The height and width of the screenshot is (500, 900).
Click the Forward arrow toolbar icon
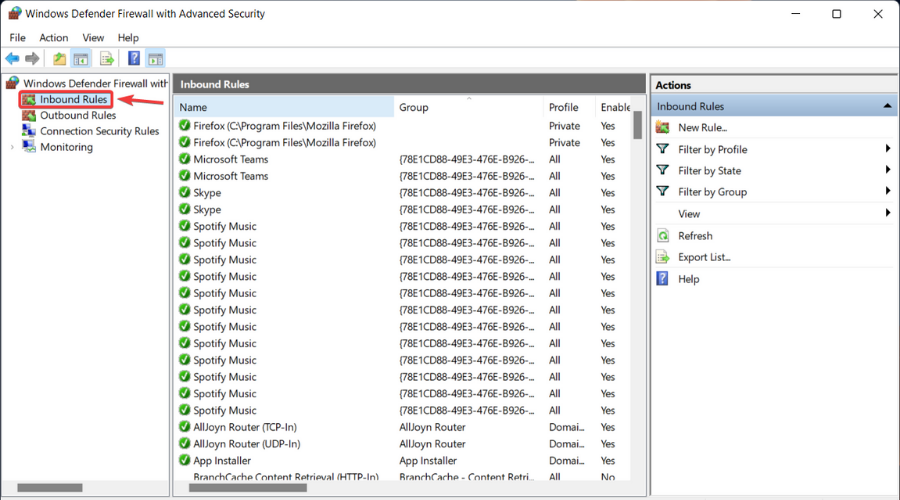coord(32,59)
